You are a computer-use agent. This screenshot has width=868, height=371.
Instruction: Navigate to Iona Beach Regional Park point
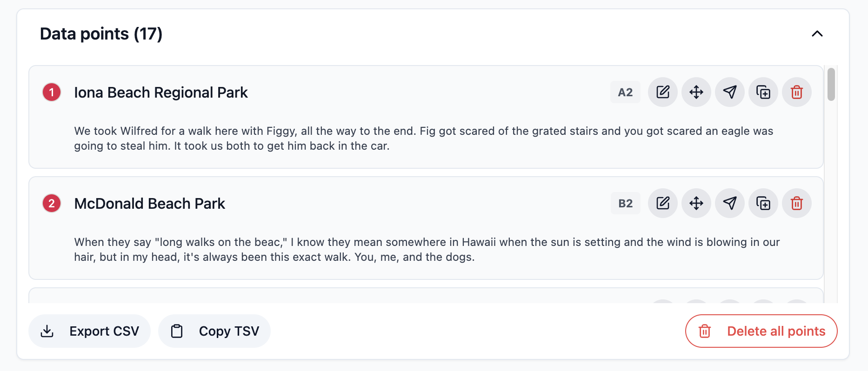point(730,92)
